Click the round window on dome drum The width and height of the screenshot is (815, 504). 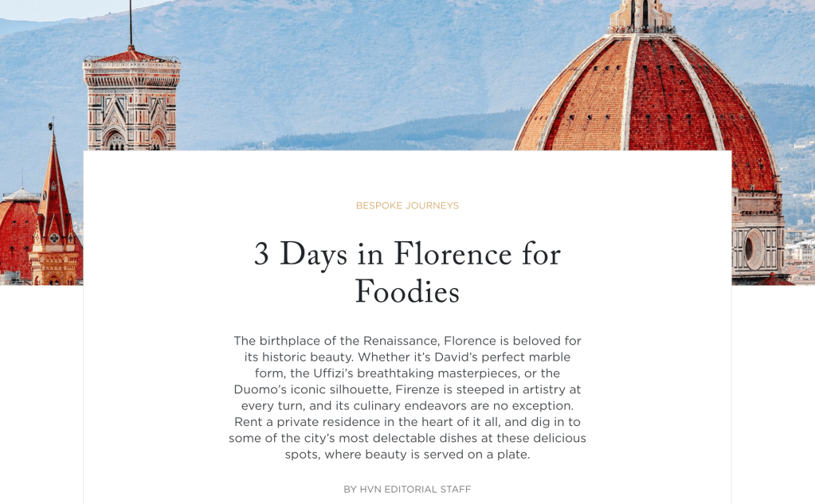pos(750,250)
